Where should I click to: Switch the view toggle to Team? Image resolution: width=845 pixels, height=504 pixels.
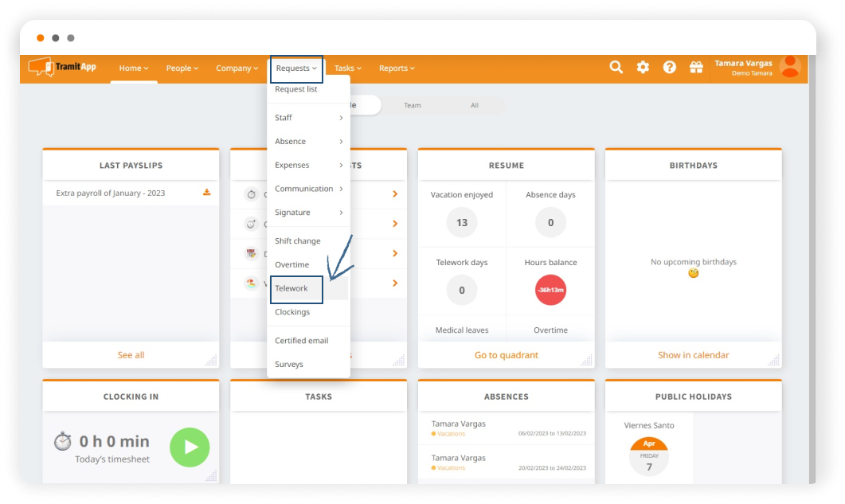(412, 105)
